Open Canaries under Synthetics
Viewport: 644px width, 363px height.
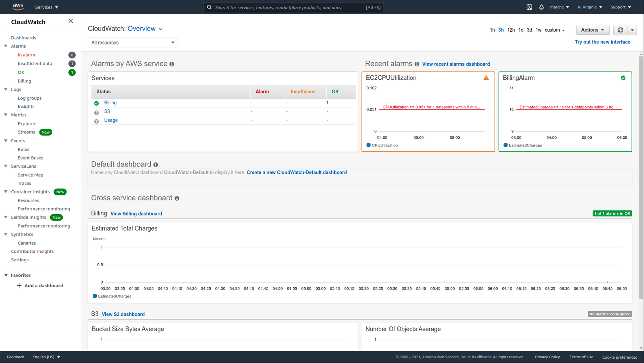27,243
